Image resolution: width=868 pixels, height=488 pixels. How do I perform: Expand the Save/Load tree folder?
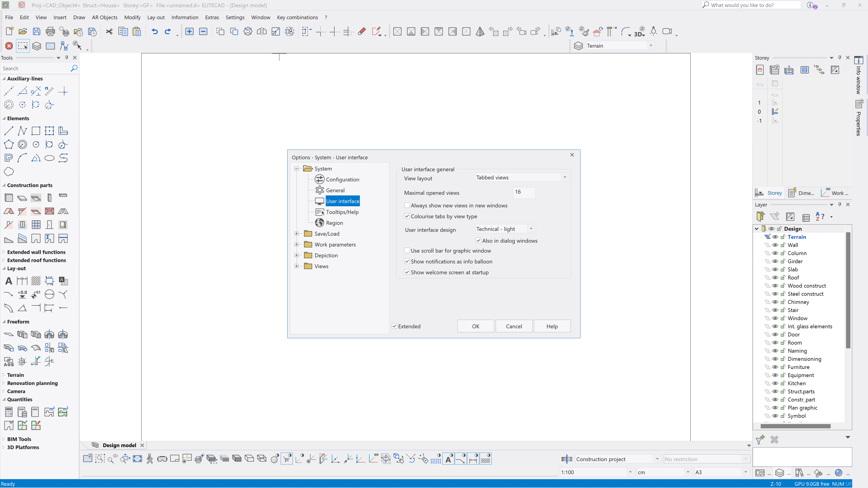click(297, 233)
